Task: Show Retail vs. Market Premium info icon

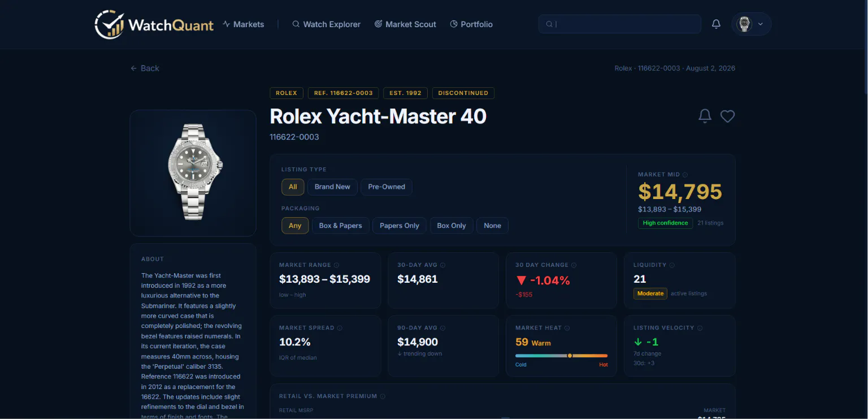Action: pyautogui.click(x=383, y=396)
